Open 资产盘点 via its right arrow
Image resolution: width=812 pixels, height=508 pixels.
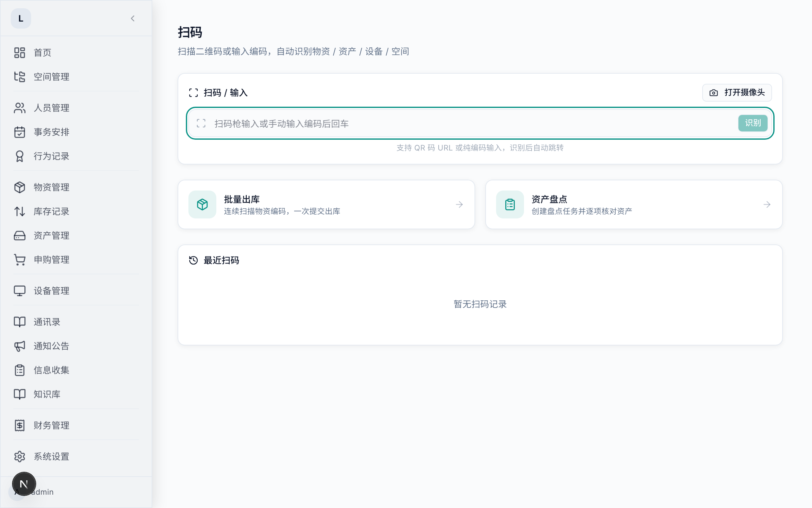[x=767, y=204]
